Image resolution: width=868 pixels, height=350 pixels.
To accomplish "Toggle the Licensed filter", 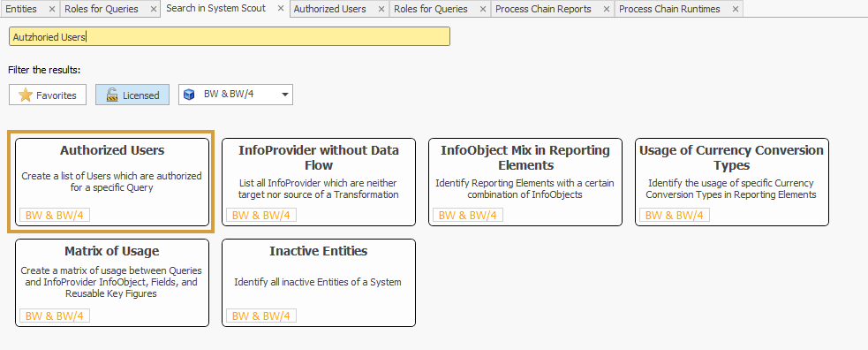I will coord(132,95).
